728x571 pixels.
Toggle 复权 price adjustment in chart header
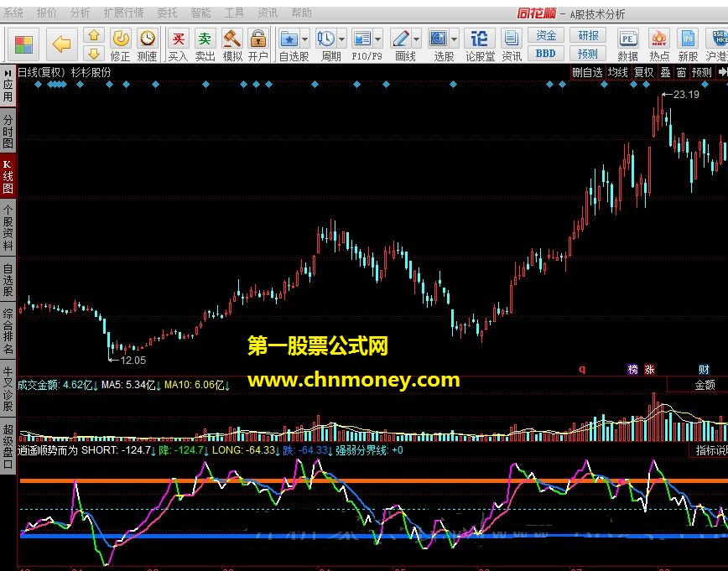pyautogui.click(x=644, y=72)
